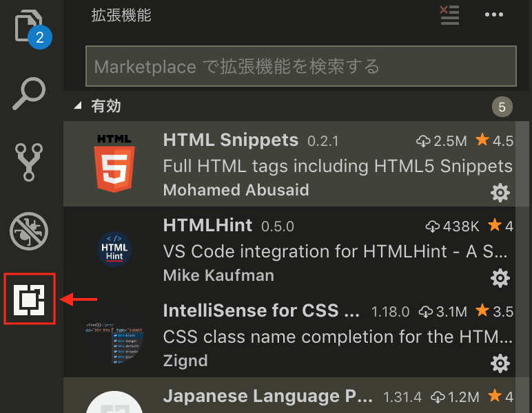532x413 pixels.
Task: Click the HTML5 shield extension icon
Action: pos(114,164)
